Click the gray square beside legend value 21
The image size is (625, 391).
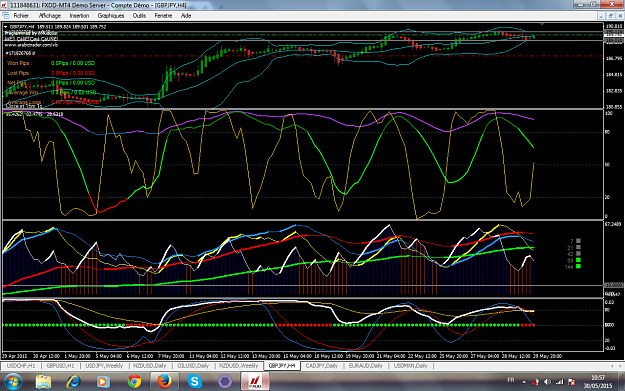tap(578, 247)
